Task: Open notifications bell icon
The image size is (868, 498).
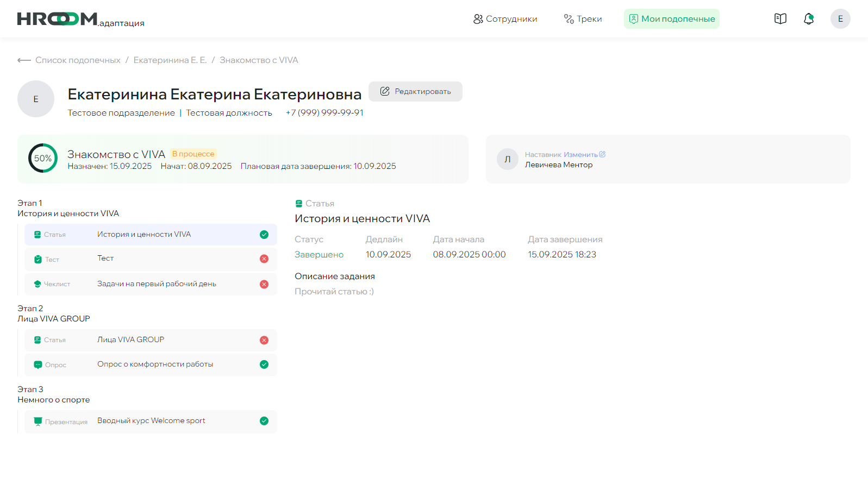Action: pos(809,19)
